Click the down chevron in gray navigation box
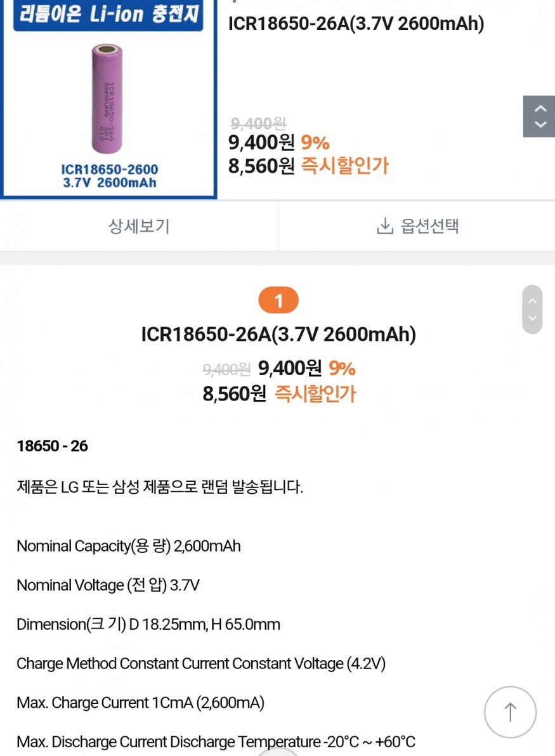The image size is (555, 756). (540, 124)
